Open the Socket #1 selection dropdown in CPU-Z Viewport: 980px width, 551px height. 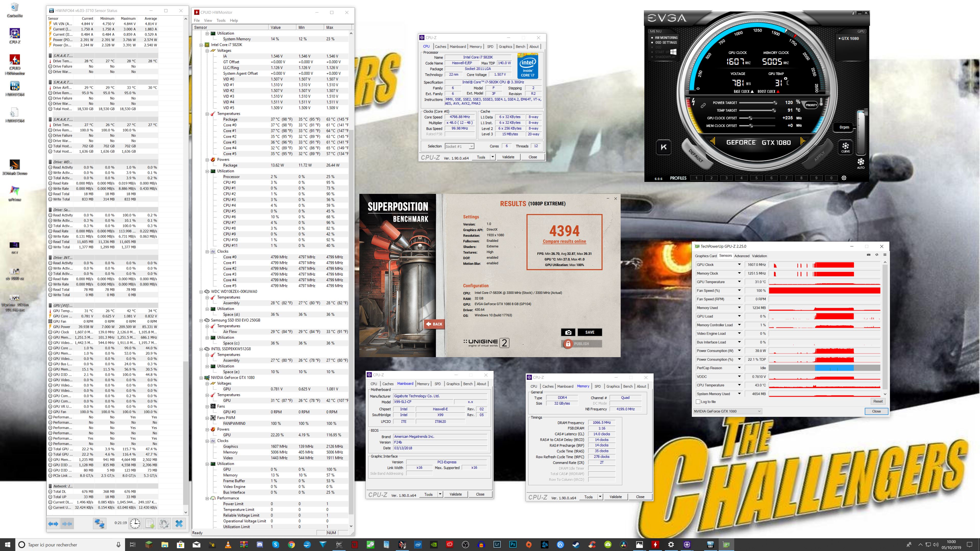pos(459,146)
